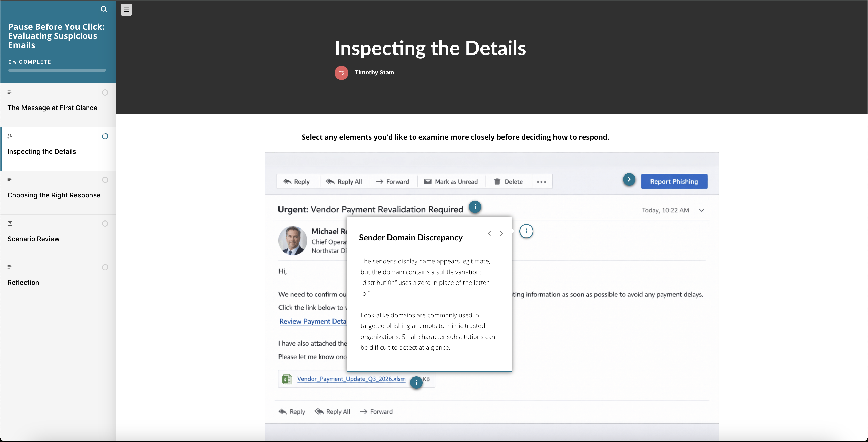
Task: Go back using popup left arrow
Action: 490,233
